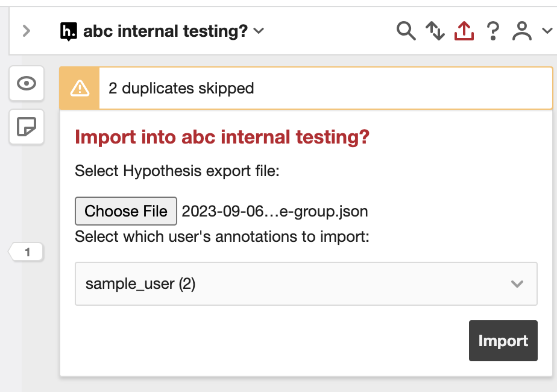
Task: Click the yellow warning triangle icon
Action: [x=80, y=89]
